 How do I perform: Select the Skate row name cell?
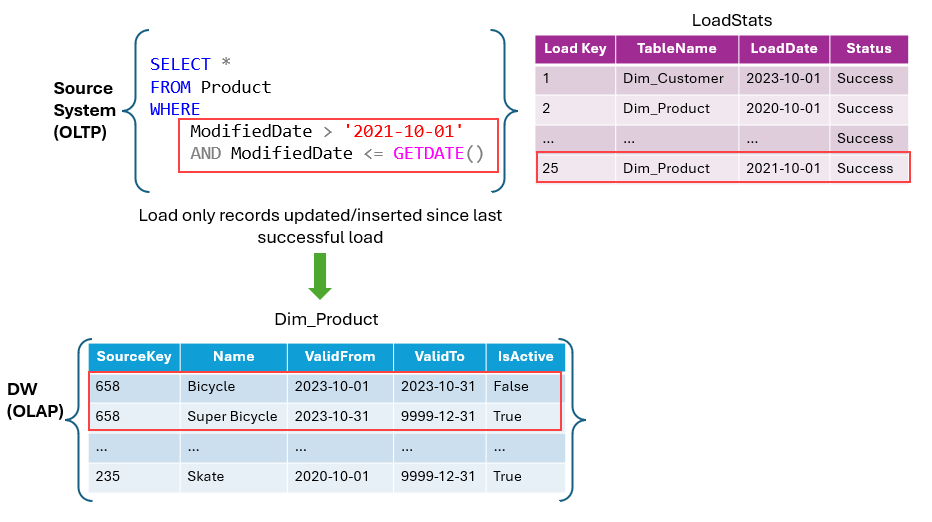pos(233,477)
